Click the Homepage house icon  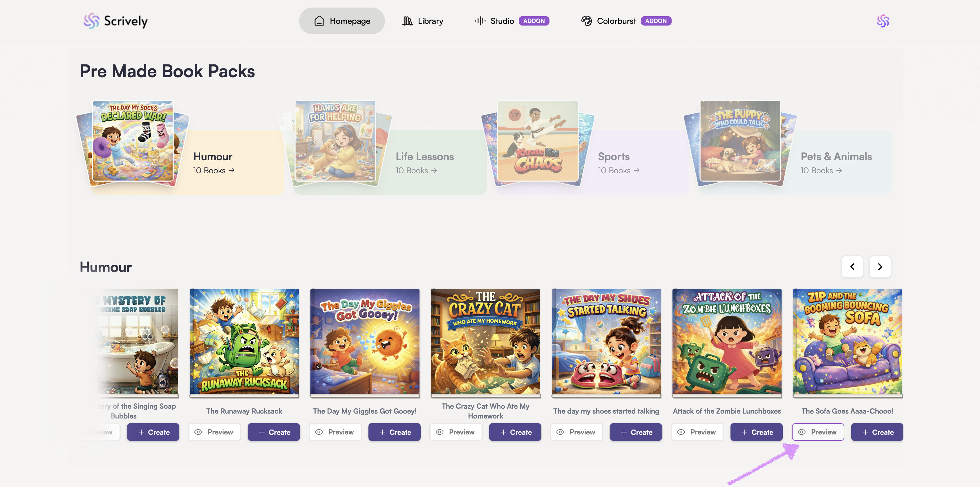[319, 21]
